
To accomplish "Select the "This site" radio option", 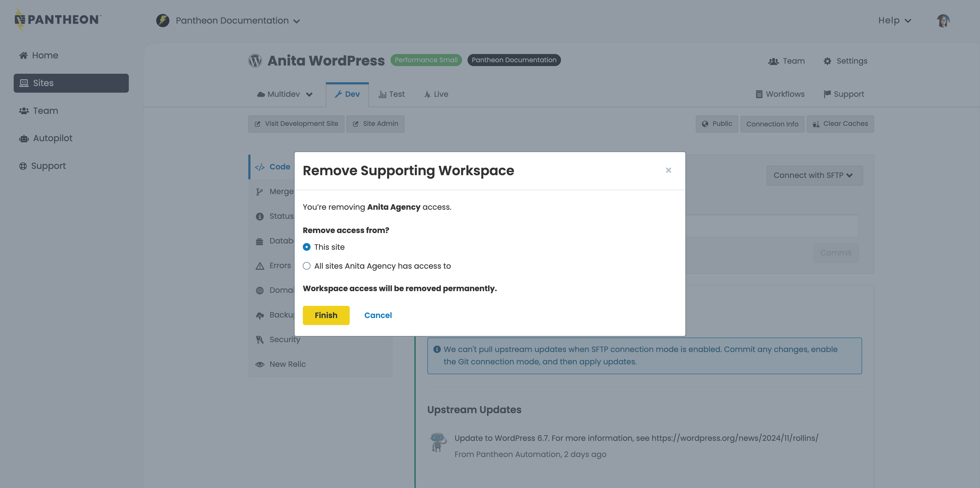I will pos(307,247).
